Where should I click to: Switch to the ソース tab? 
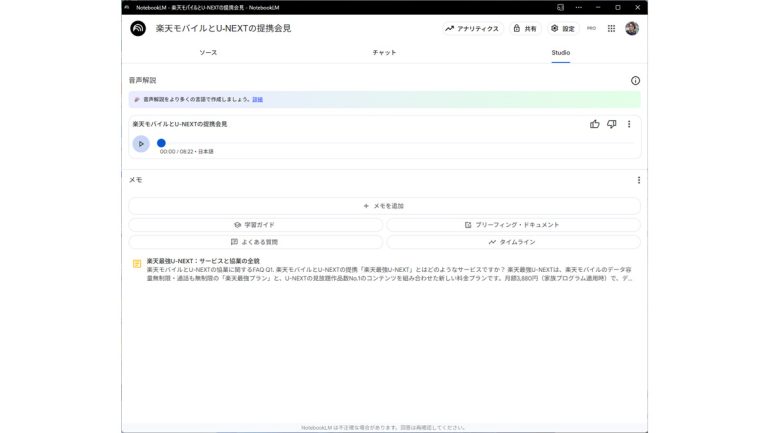coord(208,53)
